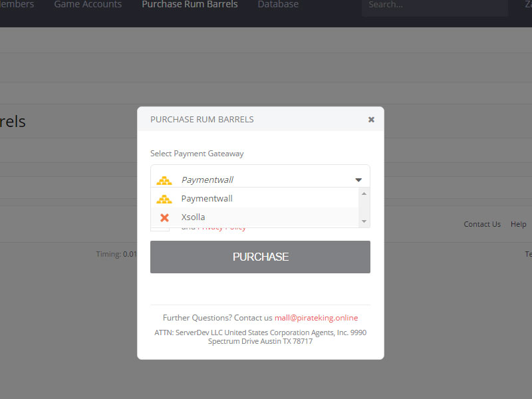Open the Privacy Policy link
532x399 pixels.
[x=221, y=229]
